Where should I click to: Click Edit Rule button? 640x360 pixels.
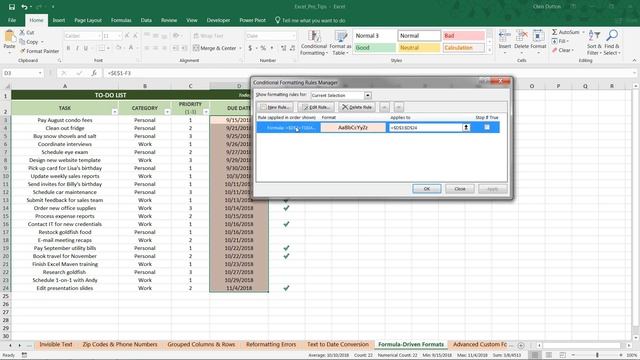pos(316,107)
